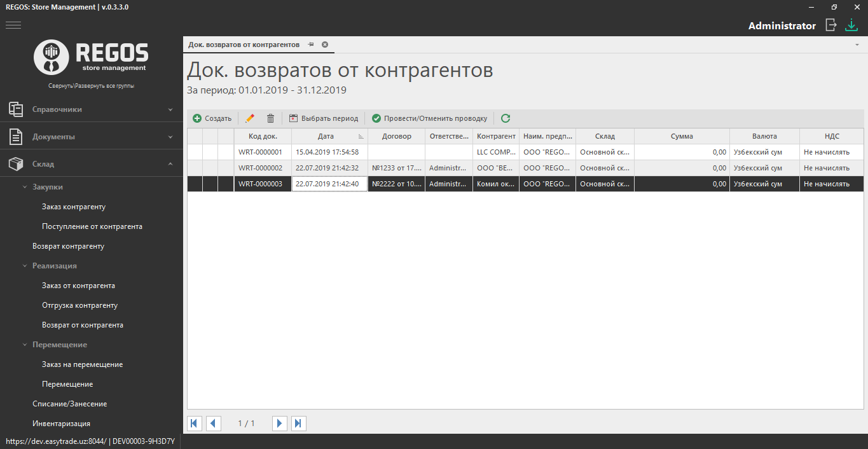Click the trash delete icon in toolbar
The width and height of the screenshot is (868, 449).
coord(270,118)
